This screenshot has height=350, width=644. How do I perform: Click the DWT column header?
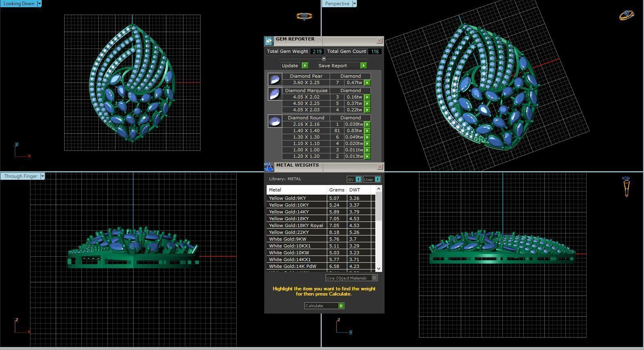point(359,190)
